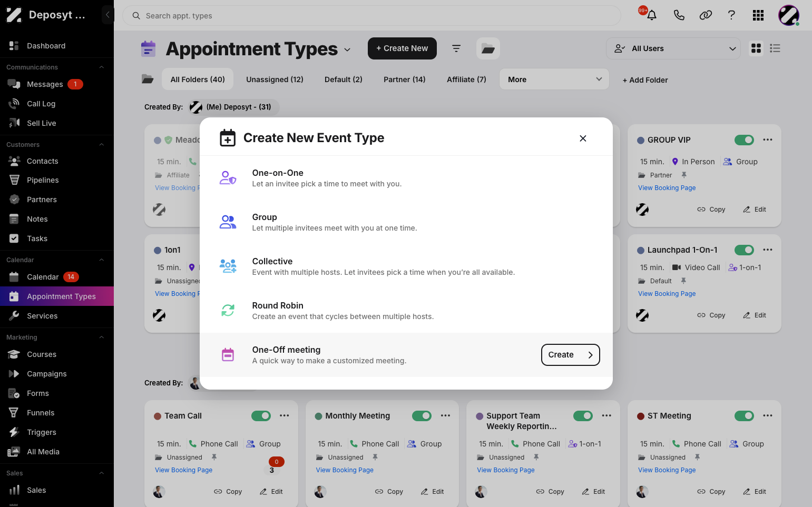
Task: Collapse the Communications sidebar section
Action: pos(102,67)
